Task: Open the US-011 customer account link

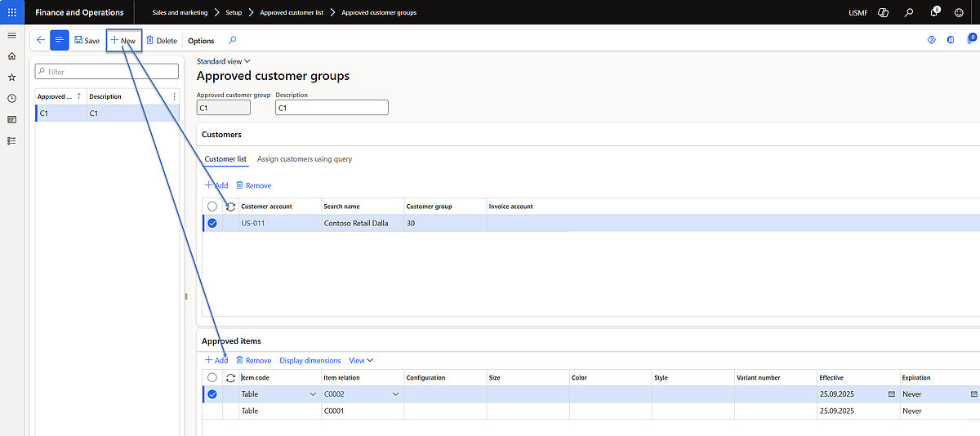Action: pyautogui.click(x=253, y=223)
